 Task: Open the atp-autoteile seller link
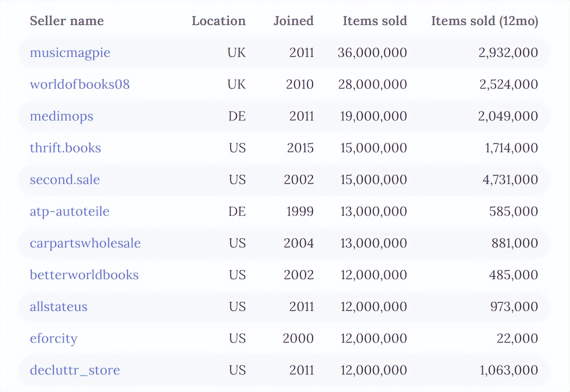click(69, 212)
